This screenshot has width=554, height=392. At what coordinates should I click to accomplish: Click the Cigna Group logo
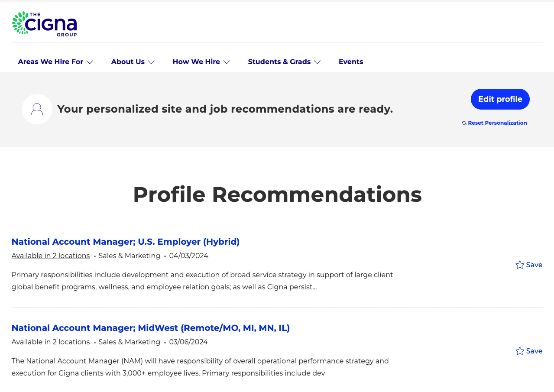[x=44, y=23]
